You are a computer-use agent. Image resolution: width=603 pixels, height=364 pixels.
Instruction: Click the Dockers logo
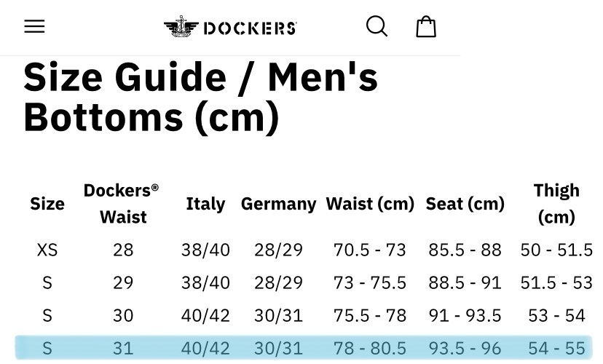[x=230, y=27]
